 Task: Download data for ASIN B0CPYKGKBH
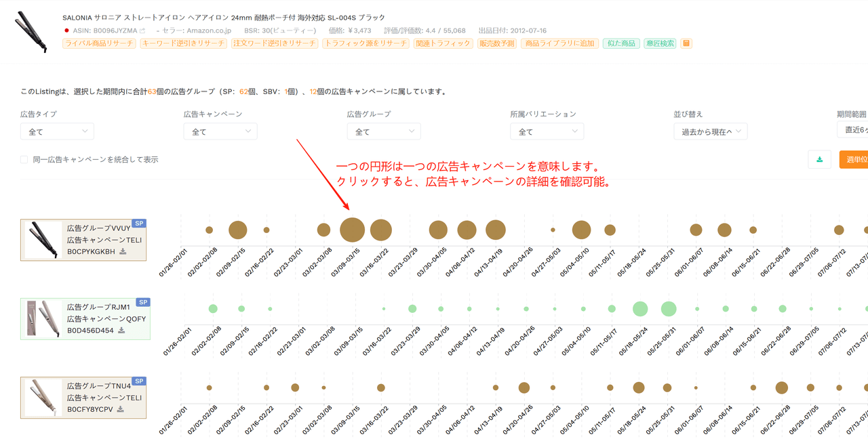123,251
